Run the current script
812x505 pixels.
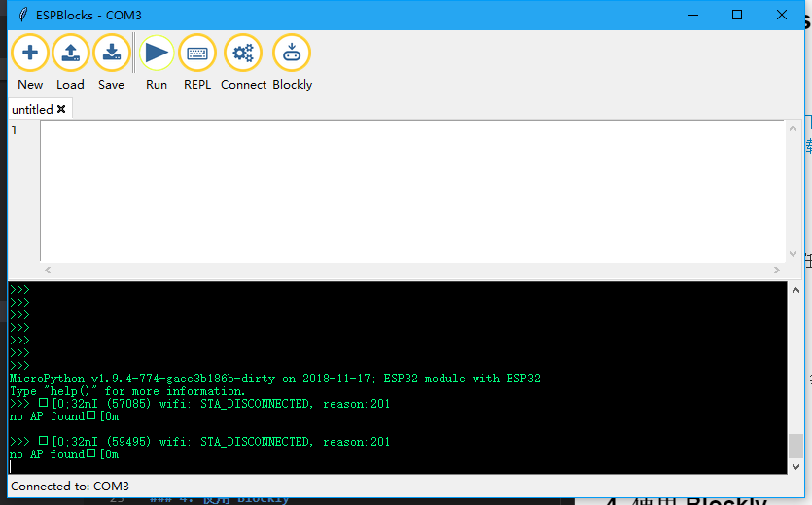(x=157, y=54)
